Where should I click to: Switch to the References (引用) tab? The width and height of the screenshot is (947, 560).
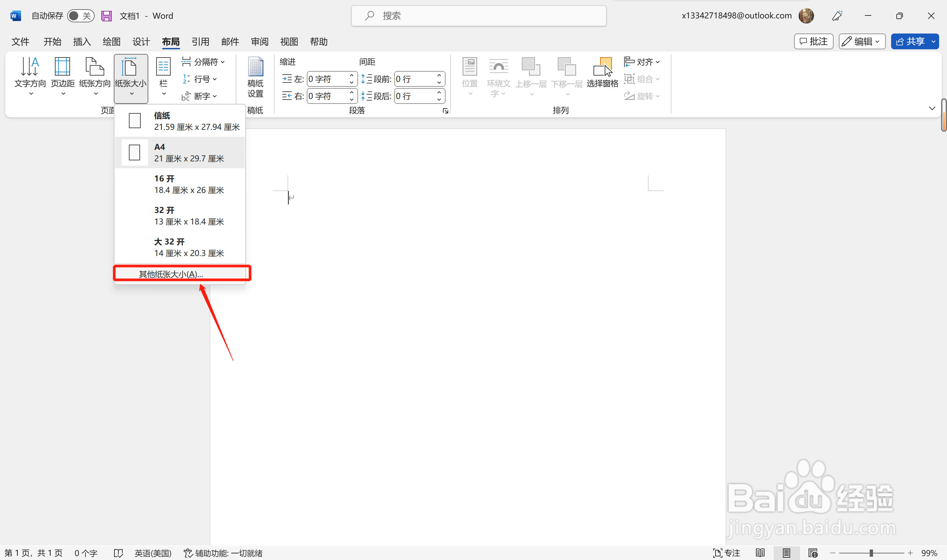point(200,41)
